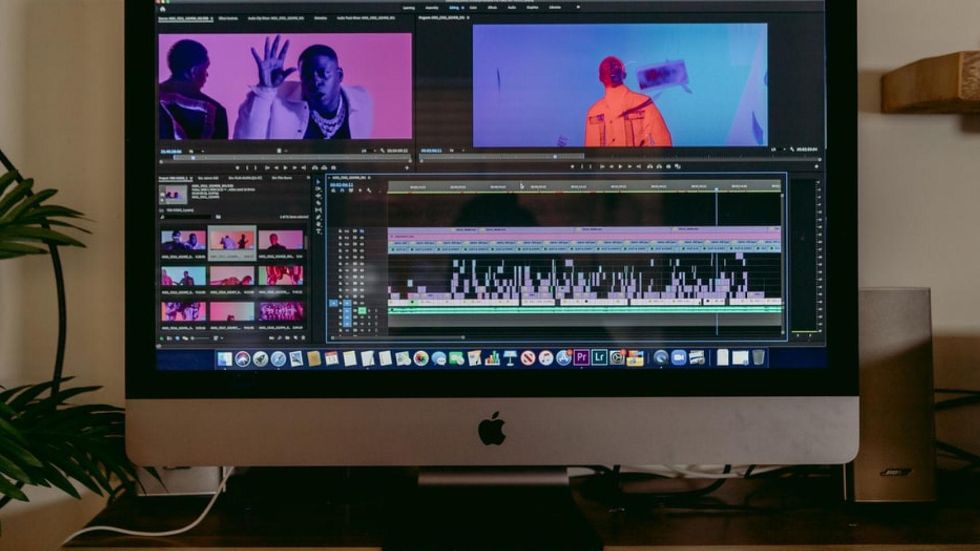
Task: Click Program monitor playhead on scrub bar
Action: 555,157
